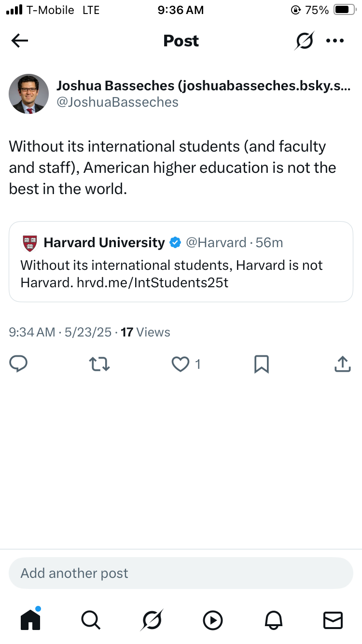Tap the repost arrows icon
362x644 pixels.
[100, 364]
